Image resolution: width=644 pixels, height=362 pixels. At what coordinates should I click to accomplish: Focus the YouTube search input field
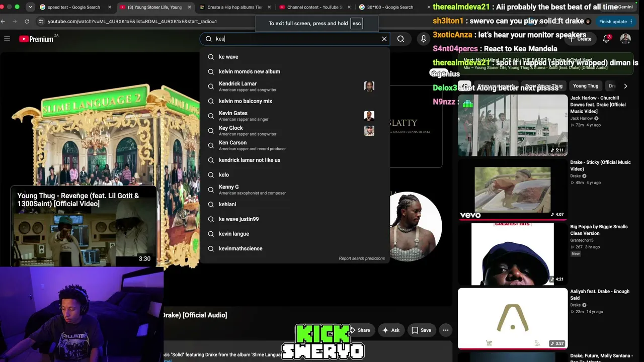pyautogui.click(x=297, y=39)
